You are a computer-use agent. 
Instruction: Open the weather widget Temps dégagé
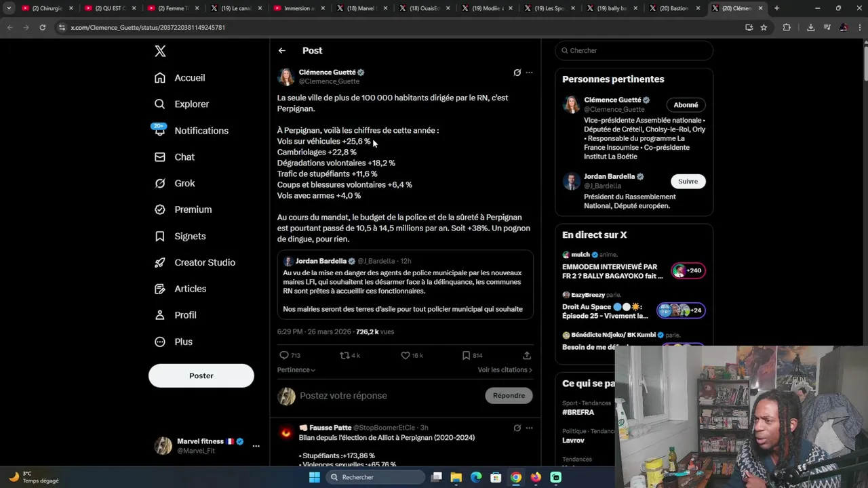(34, 477)
